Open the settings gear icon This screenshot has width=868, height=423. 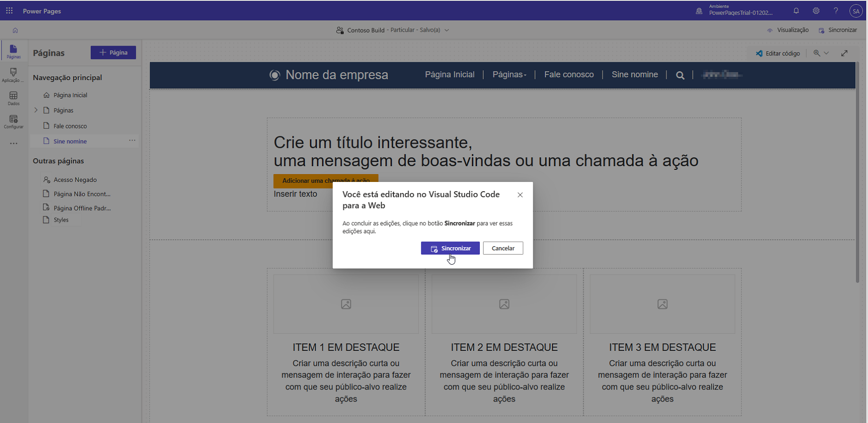(x=816, y=10)
